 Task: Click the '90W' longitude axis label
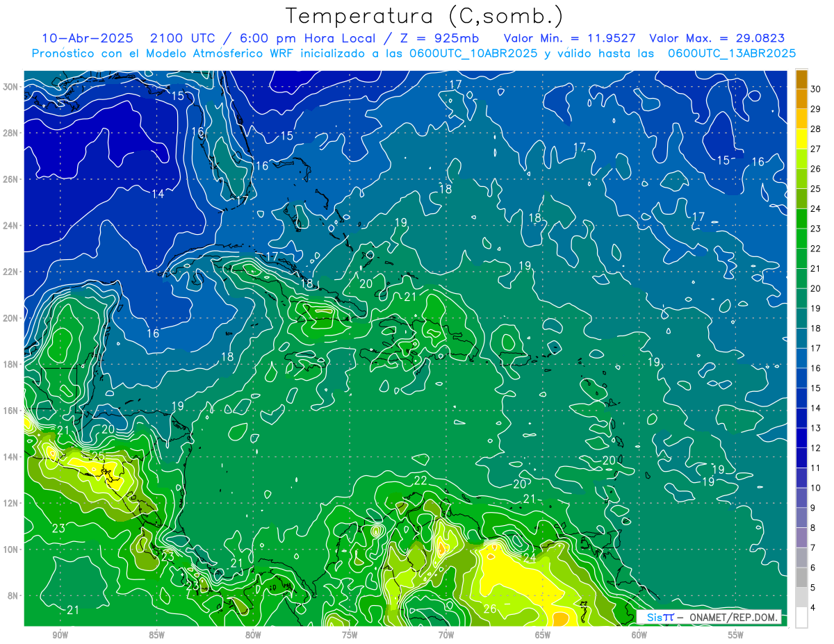pyautogui.click(x=60, y=634)
